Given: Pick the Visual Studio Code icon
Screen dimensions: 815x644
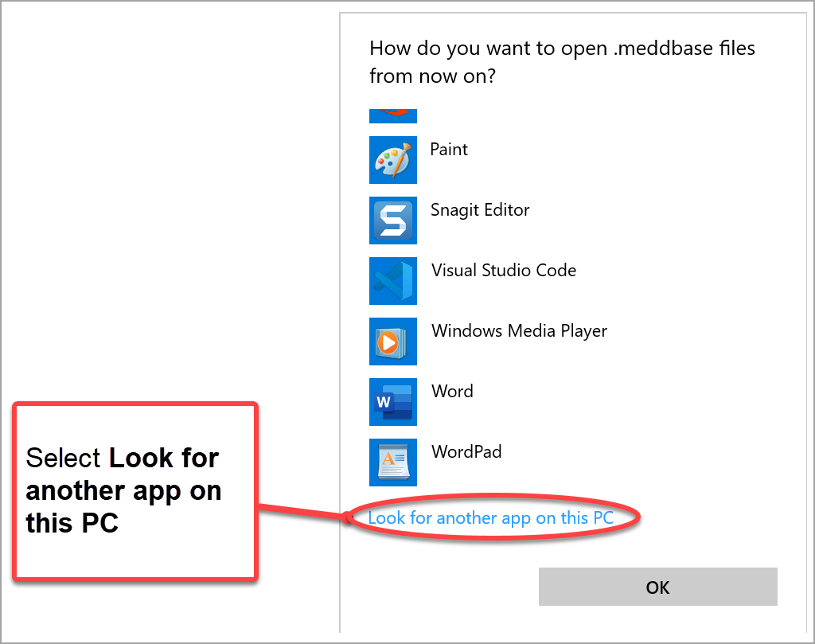Looking at the screenshot, I should (x=393, y=281).
